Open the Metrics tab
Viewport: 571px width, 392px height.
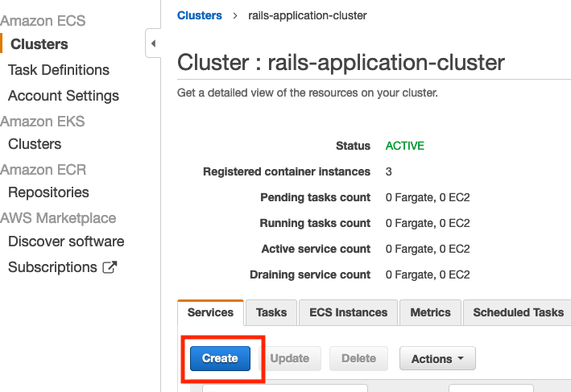(430, 312)
